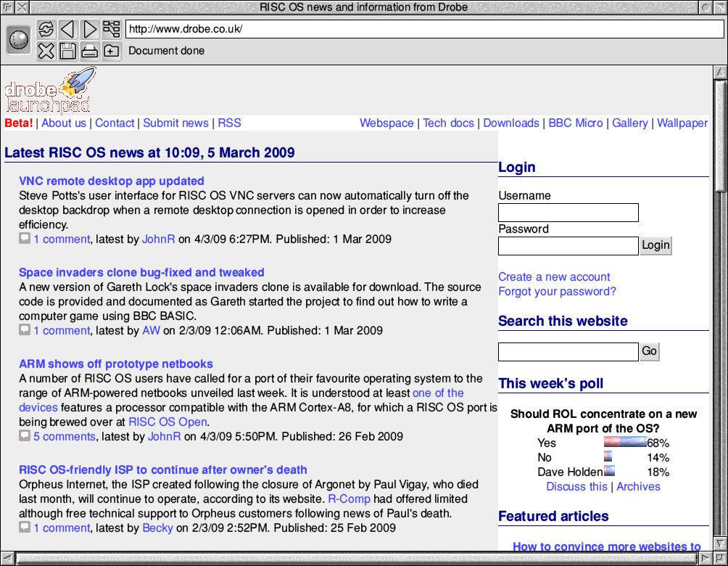Print page using the printer icon
This screenshot has height=566, width=728.
pos(90,51)
